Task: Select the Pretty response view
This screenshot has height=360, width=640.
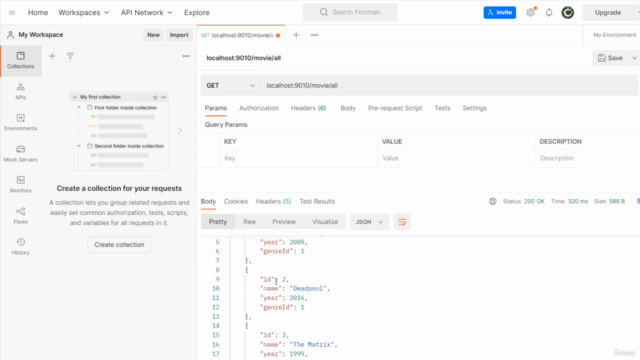Action: click(x=218, y=222)
